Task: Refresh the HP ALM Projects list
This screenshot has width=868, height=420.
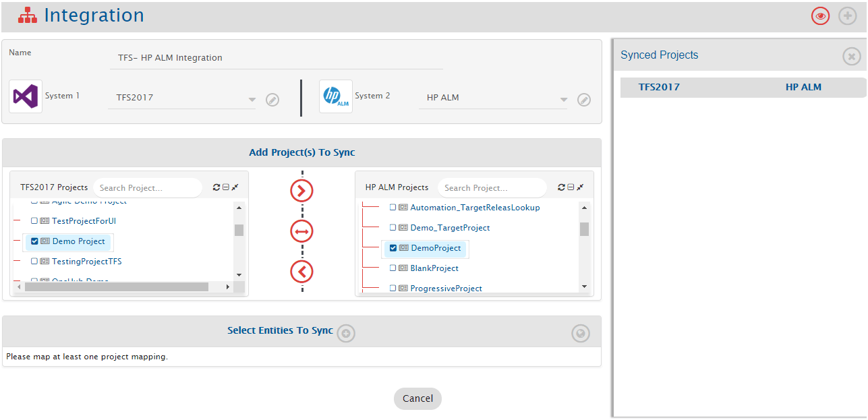Action: 561,187
